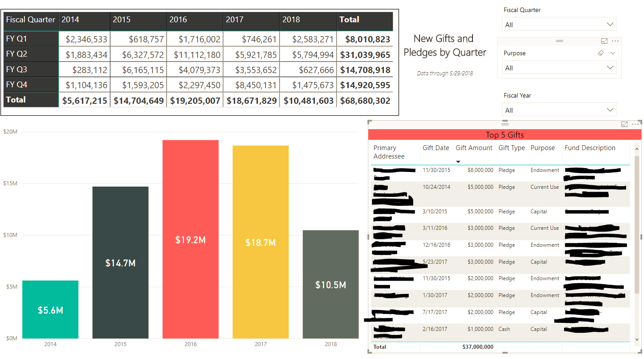Viewport: 644px width, 359px height.
Task: Click the New Gifts and Pledges by Quarter title
Action: (x=444, y=45)
